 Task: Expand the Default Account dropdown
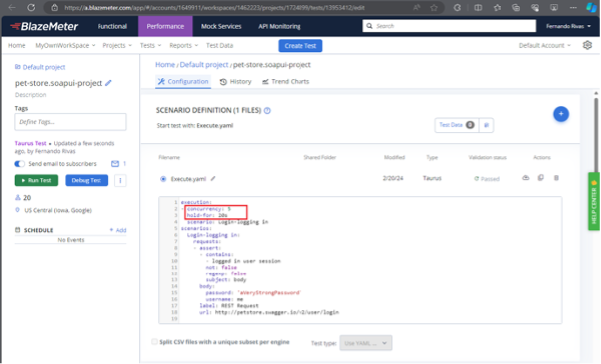[544, 45]
